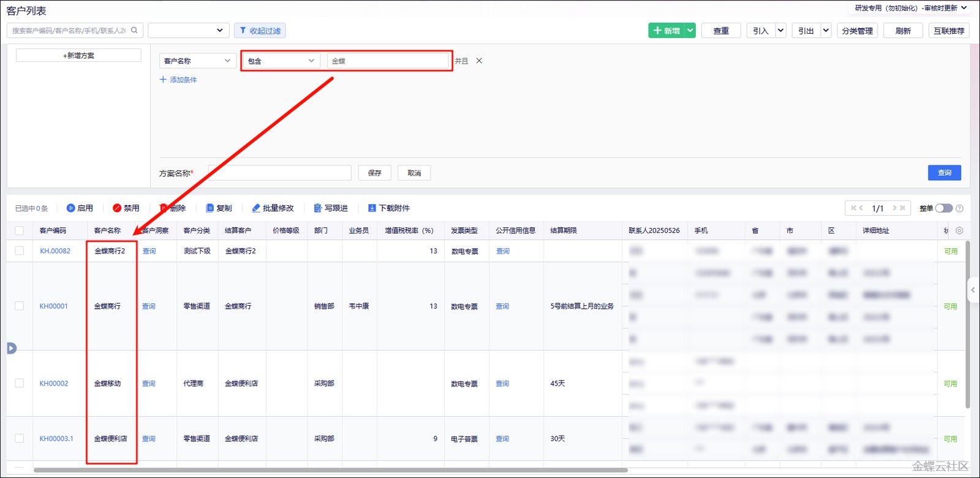
Task: Click the 互联推荐 button
Action: coord(949,31)
